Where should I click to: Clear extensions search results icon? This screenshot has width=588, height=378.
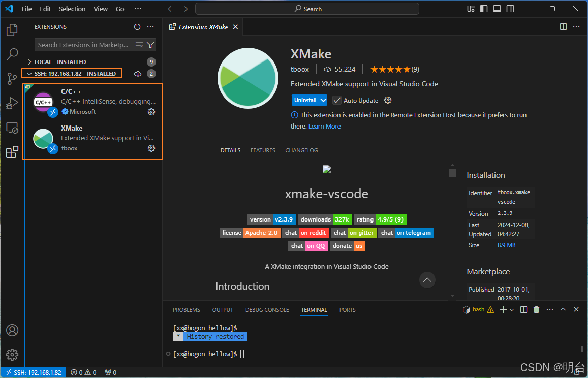pos(139,45)
